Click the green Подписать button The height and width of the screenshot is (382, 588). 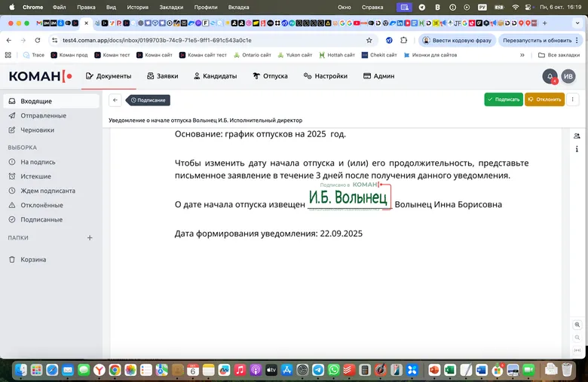tap(503, 99)
